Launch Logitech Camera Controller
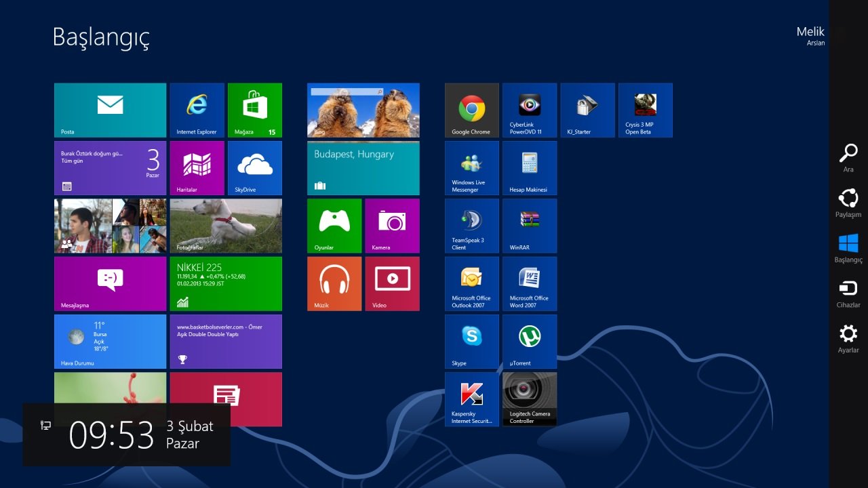 point(530,399)
